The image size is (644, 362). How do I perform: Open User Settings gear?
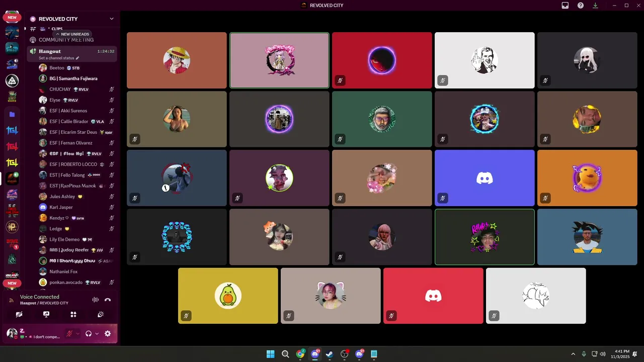coord(108,333)
